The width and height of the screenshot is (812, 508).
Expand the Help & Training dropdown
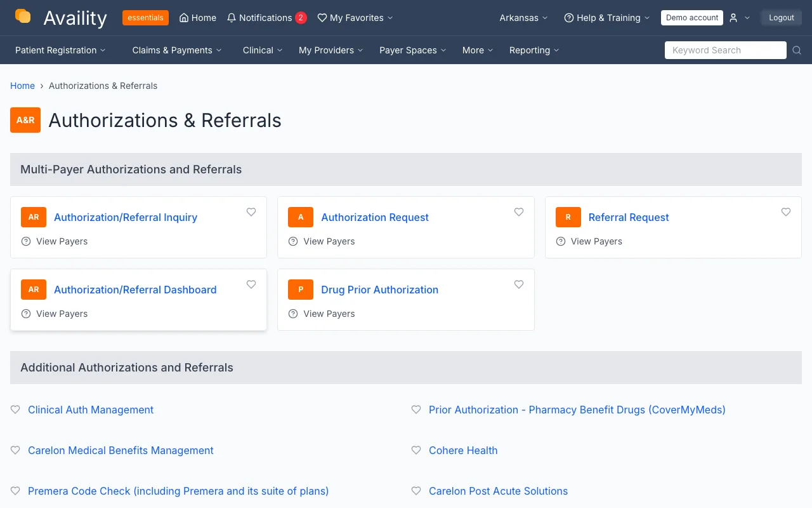pos(607,18)
